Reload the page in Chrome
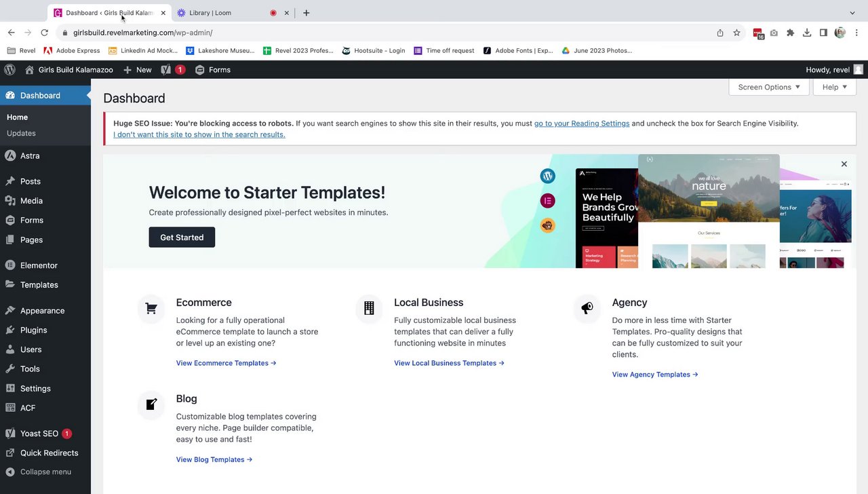868x494 pixels. click(45, 33)
